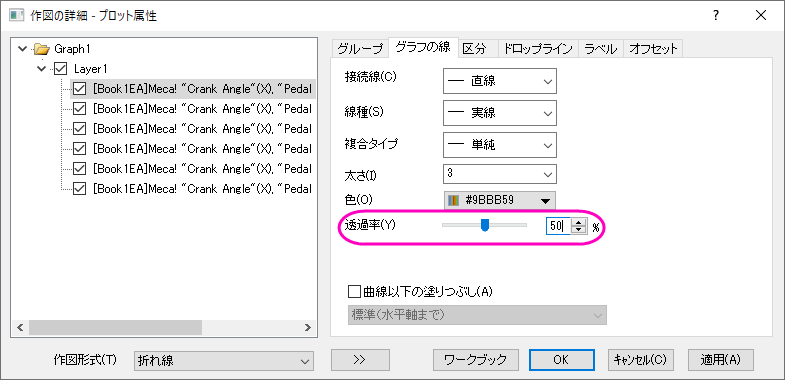Close the 作図の詳細 dialog window

[x=761, y=16]
